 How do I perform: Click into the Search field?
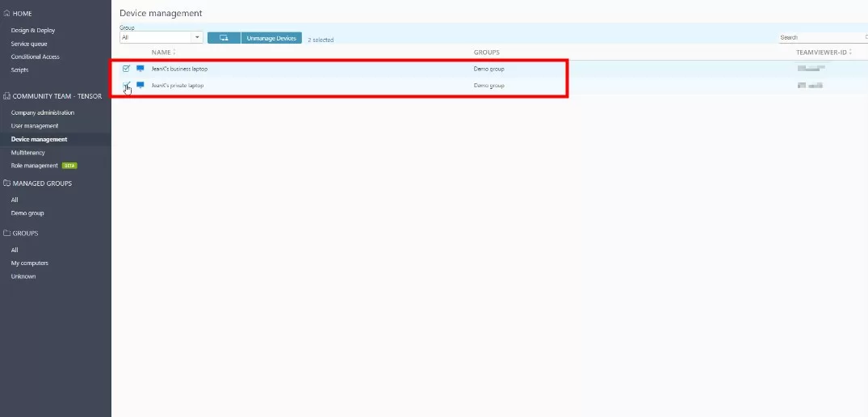coord(823,38)
